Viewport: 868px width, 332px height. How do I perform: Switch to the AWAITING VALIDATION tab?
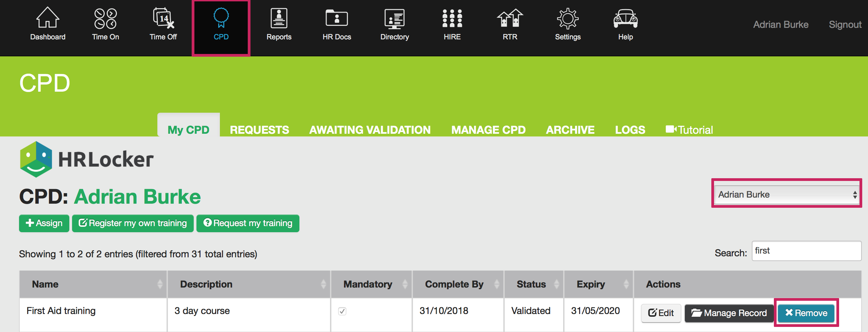coord(370,130)
